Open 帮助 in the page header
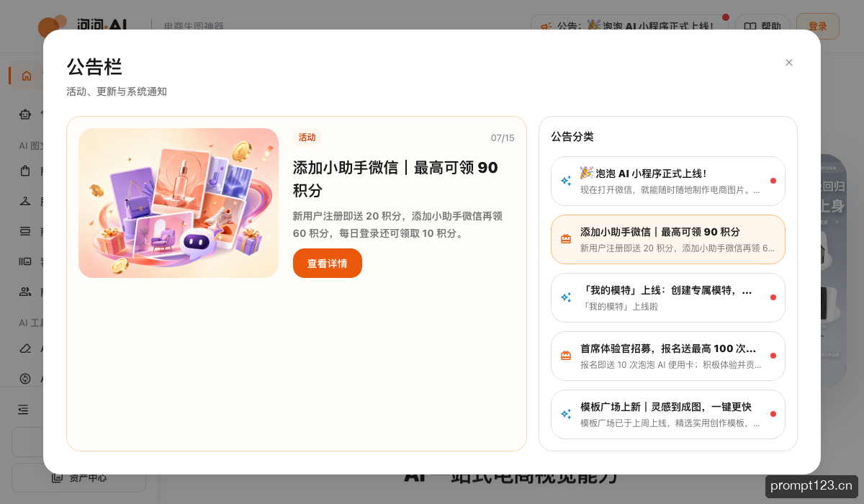864x504 pixels. (762, 26)
